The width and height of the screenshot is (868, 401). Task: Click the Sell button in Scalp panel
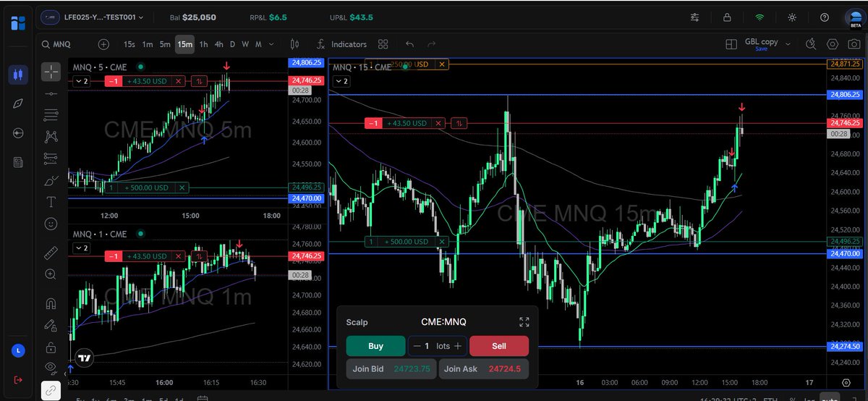(499, 346)
